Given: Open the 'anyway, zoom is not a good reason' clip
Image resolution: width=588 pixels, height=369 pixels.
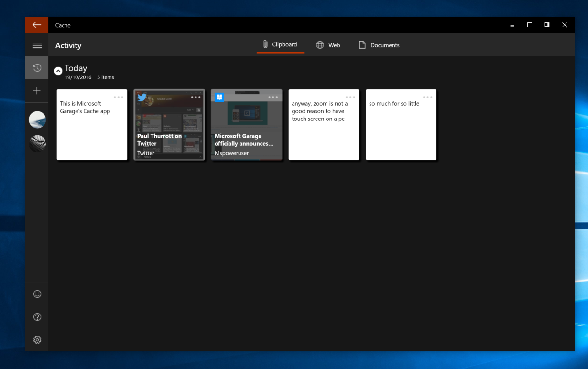Looking at the screenshot, I should (324, 124).
